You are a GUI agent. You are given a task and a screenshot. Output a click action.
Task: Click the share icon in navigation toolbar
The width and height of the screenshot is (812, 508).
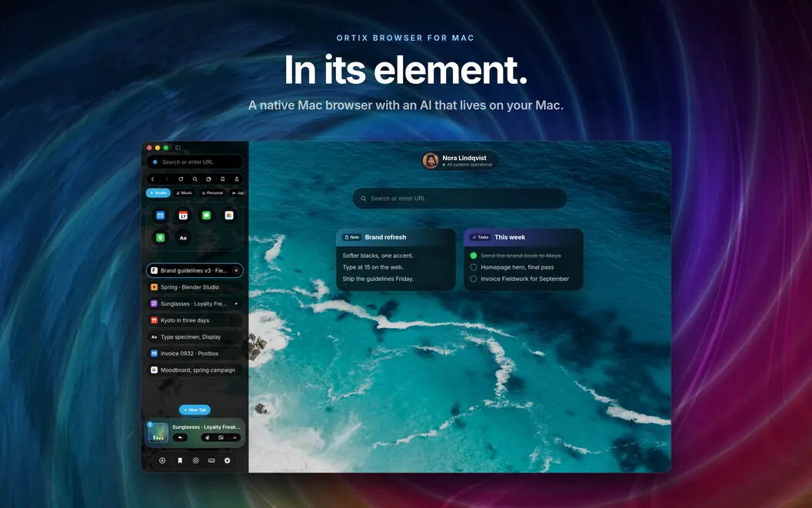click(237, 179)
